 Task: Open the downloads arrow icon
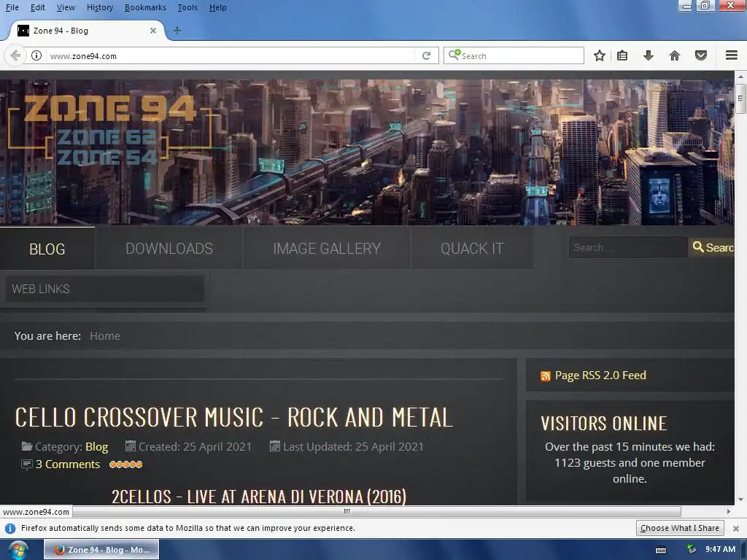click(648, 55)
